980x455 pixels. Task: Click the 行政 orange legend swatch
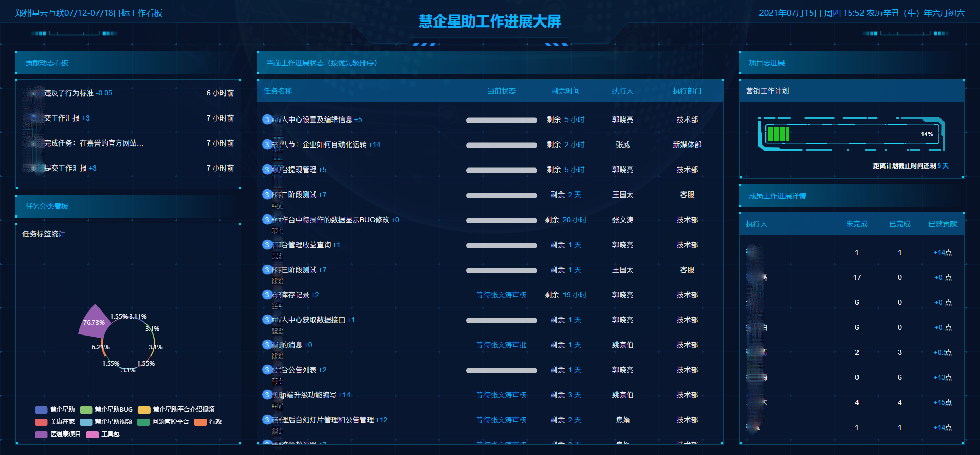[x=201, y=422]
